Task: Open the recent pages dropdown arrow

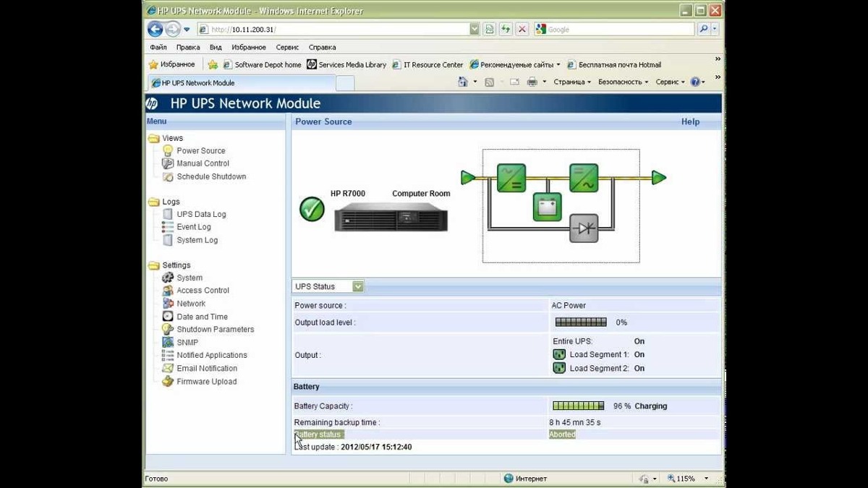Action: pyautogui.click(x=187, y=30)
